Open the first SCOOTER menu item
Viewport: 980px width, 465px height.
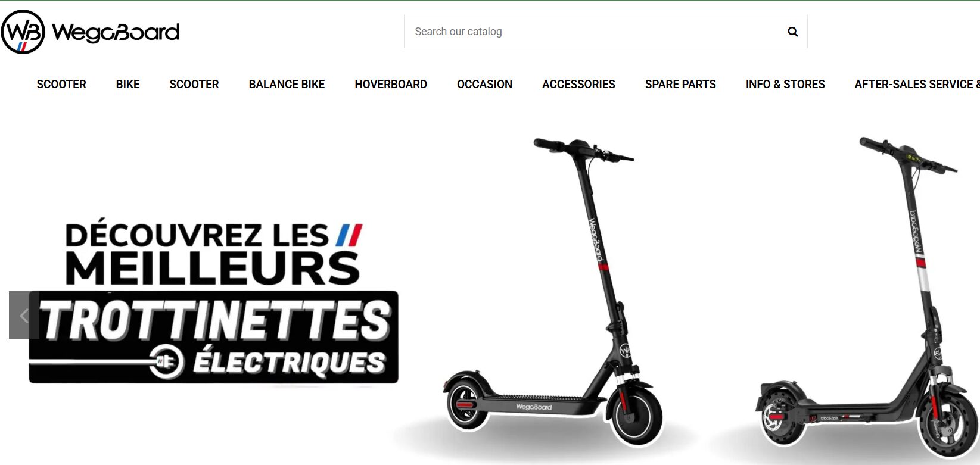pos(61,84)
